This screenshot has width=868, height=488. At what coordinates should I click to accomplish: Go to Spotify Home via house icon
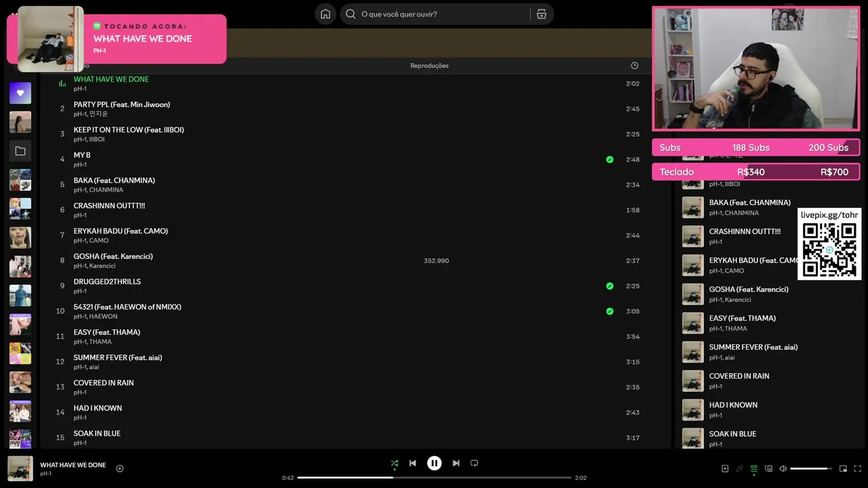pyautogui.click(x=325, y=14)
